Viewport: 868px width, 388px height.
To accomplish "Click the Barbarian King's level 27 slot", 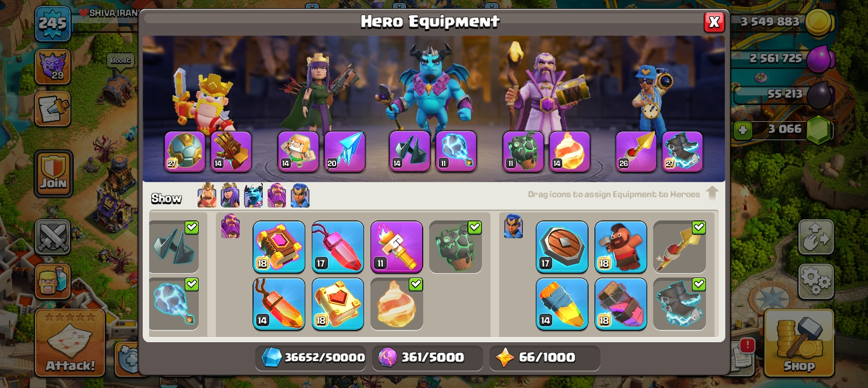I will 185,151.
